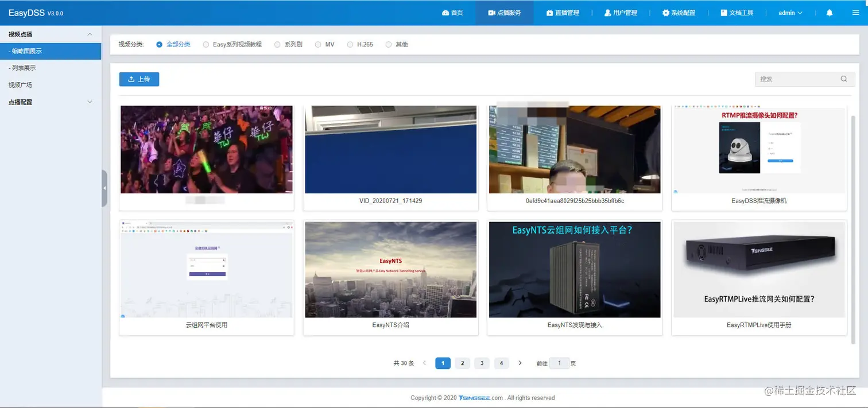The width and height of the screenshot is (868, 408).
Task: Open the notification bell
Action: [830, 13]
